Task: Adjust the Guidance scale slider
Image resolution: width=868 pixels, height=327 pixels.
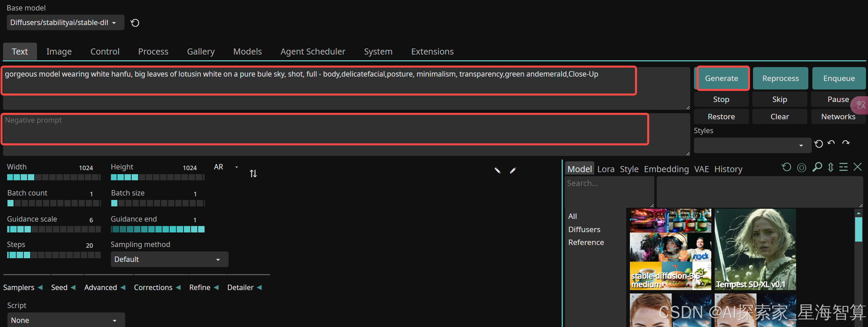Action: (x=54, y=229)
